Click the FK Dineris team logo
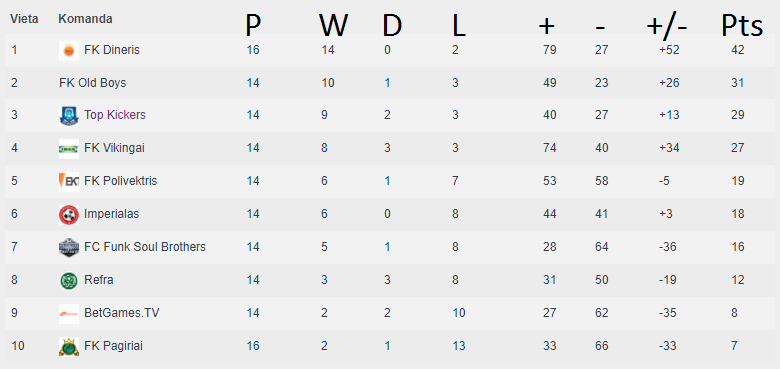The height and width of the screenshot is (369, 780). [69, 51]
